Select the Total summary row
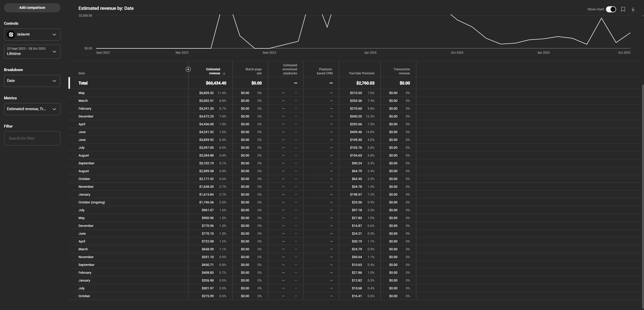The height and width of the screenshot is (310, 644). pyautogui.click(x=83, y=83)
